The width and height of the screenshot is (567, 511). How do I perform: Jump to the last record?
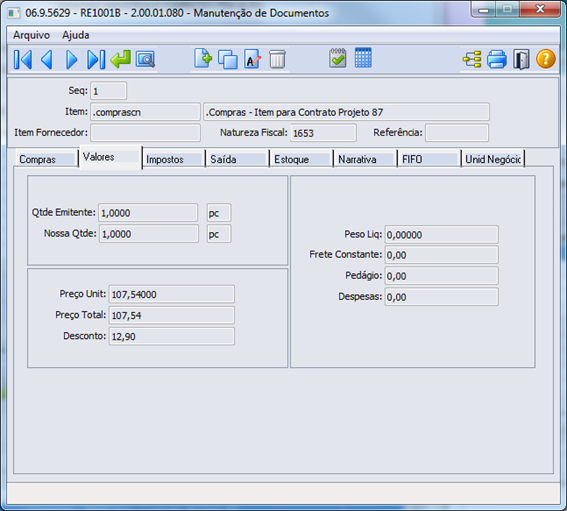coord(96,59)
